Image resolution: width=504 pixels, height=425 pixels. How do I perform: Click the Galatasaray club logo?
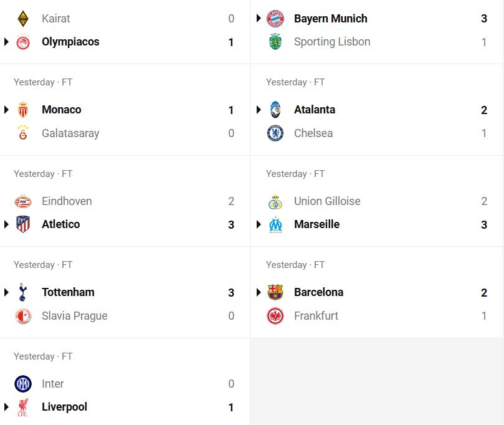coord(23,133)
